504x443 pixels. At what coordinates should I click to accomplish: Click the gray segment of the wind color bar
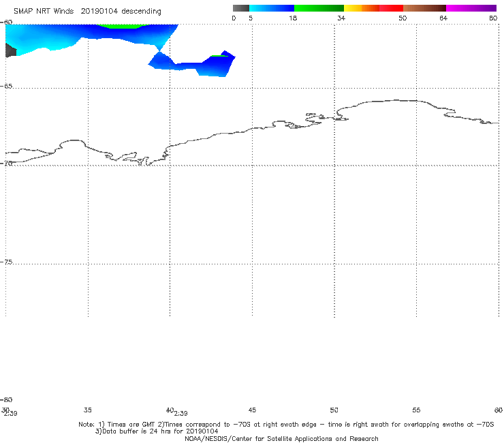click(240, 8)
